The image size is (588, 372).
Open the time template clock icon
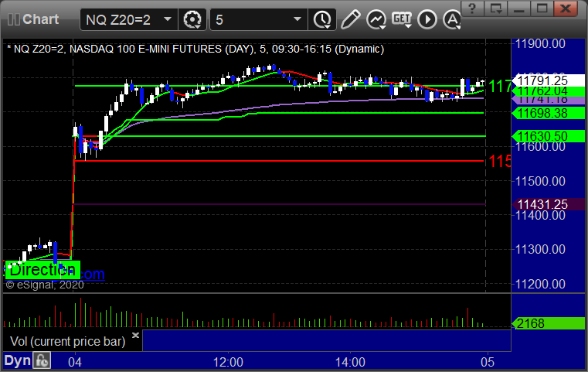[322, 19]
